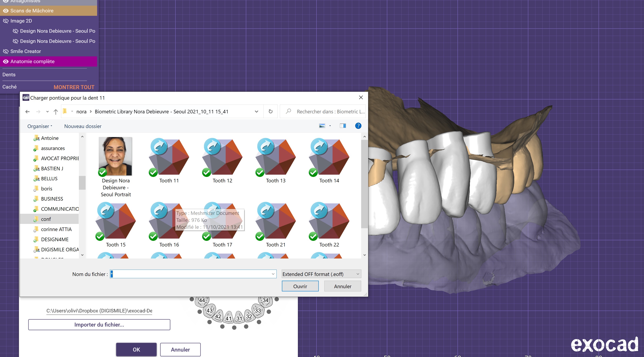Viewport: 644px width, 357px height.
Task: Select corinne ATTIA folder
Action: (x=56, y=229)
